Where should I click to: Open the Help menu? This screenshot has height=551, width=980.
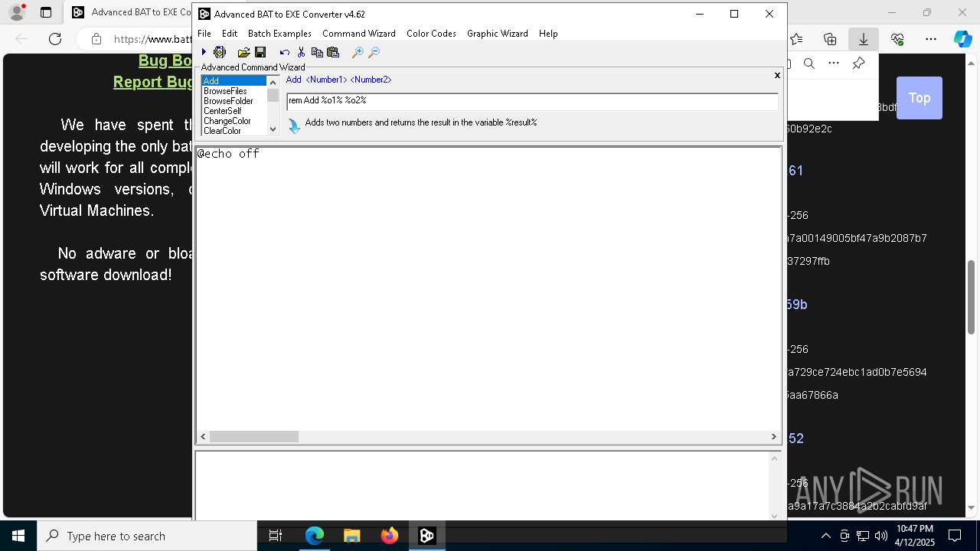point(548,34)
